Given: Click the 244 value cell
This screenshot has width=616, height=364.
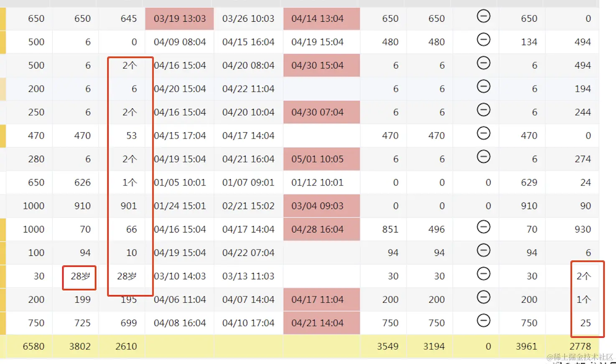Looking at the screenshot, I should coord(572,112).
